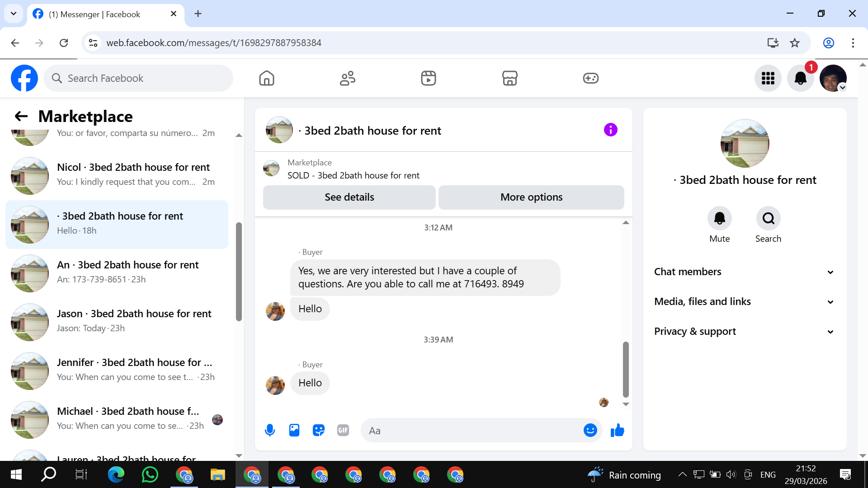The image size is (868, 488).
Task: Install app icon in address bar
Action: click(773, 43)
